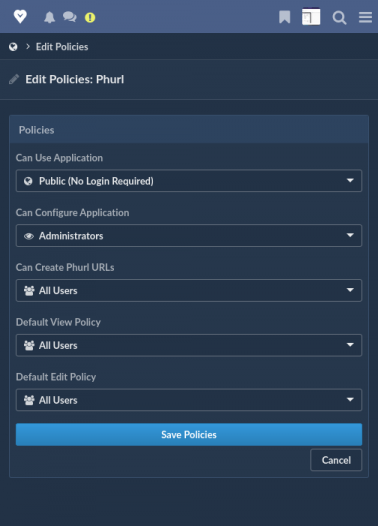Screen dimensions: 378x526
Task: Click the globe home breadcrumb icon
Action: [x=13, y=47]
